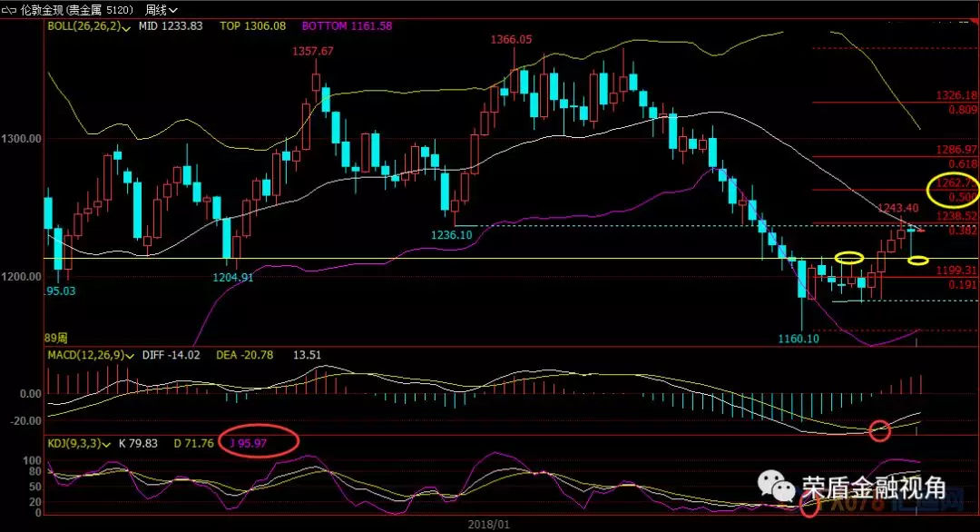Open the KDJ(9,3,3) indicator dropdown
The image size is (980, 532).
106,444
